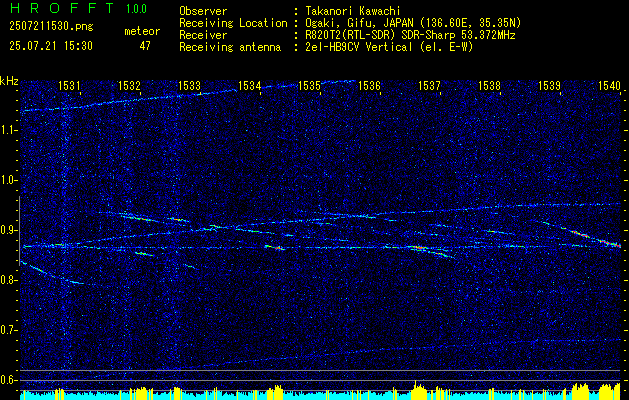Click the 1534 time marker
This screenshot has width=629, height=400.
point(250,85)
